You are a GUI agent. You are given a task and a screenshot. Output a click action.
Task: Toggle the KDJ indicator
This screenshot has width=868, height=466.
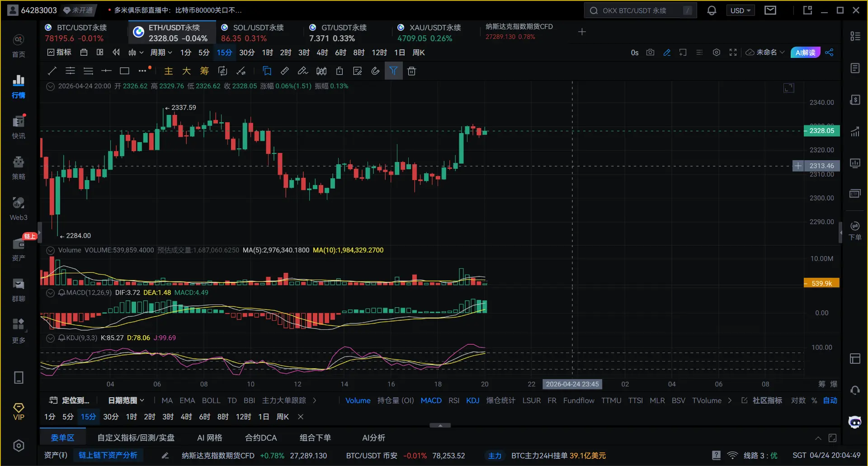(472, 400)
